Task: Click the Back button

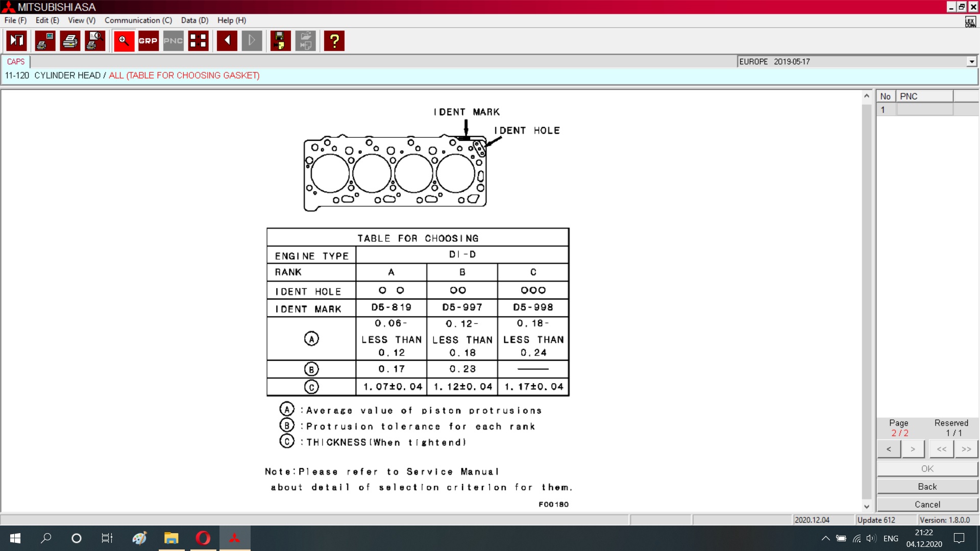Action: coord(927,487)
